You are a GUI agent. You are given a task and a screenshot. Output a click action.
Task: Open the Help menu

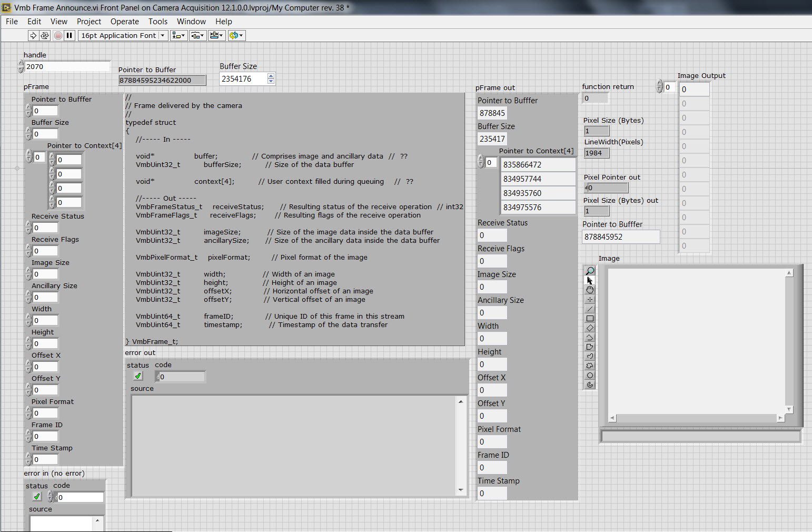223,22
